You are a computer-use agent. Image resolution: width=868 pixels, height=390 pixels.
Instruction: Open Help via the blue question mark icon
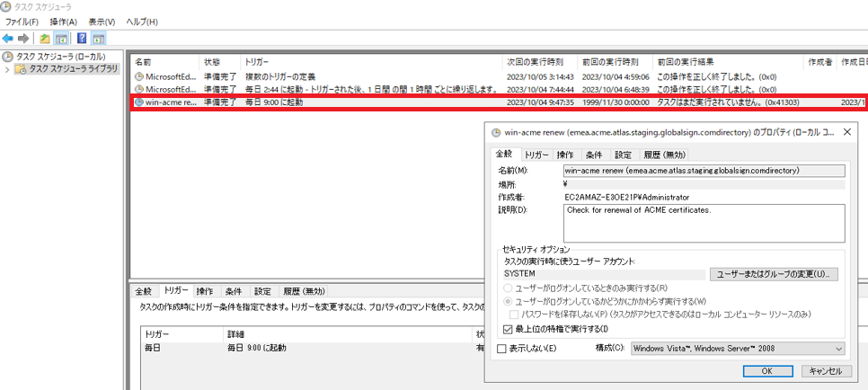81,39
